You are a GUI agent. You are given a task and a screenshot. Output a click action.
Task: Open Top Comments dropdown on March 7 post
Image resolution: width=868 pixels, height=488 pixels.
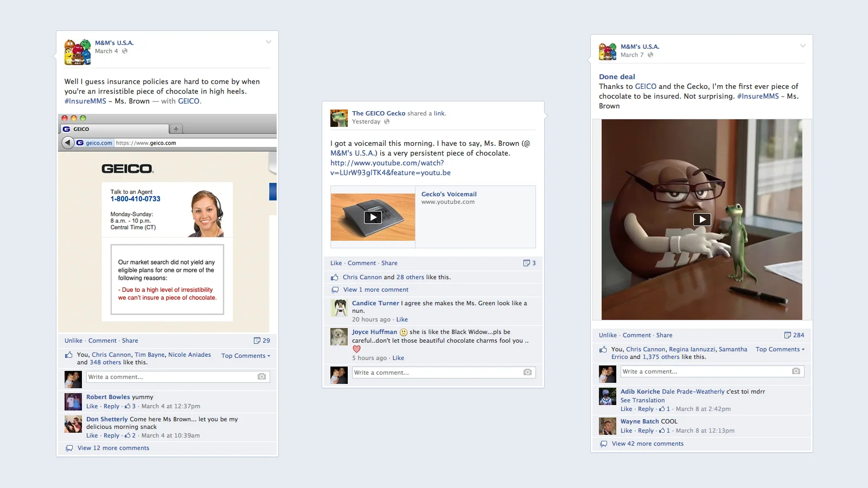pos(780,349)
